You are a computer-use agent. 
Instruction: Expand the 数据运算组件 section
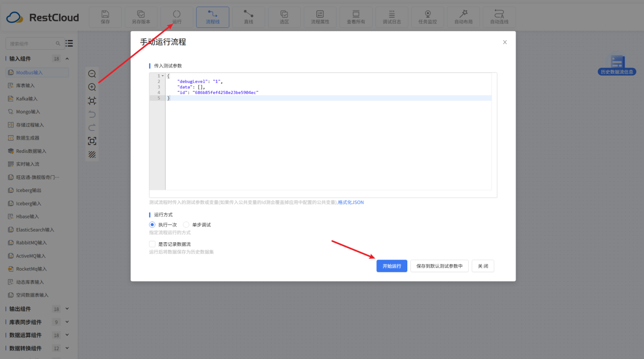tap(67, 335)
